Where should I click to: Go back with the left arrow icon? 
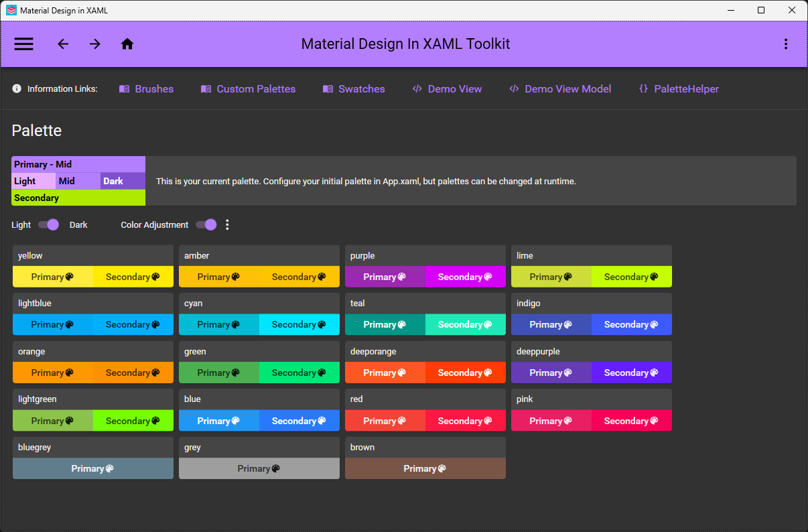(63, 44)
